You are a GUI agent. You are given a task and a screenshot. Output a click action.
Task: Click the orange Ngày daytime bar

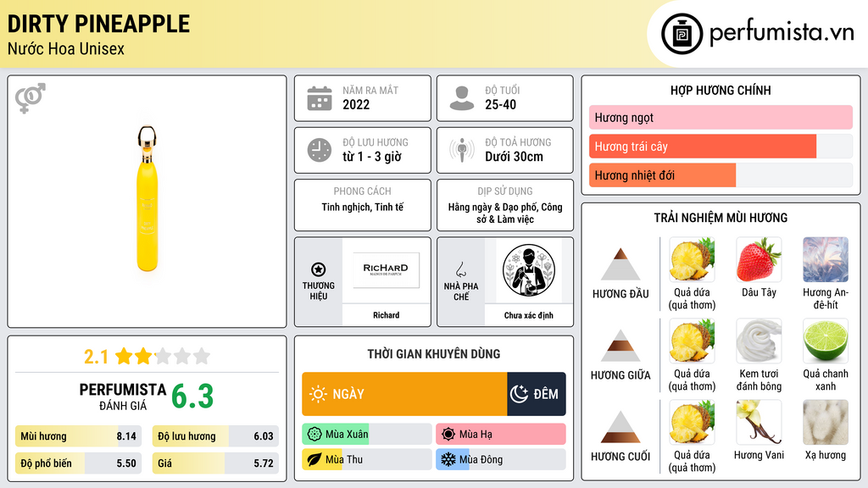pyautogui.click(x=404, y=394)
